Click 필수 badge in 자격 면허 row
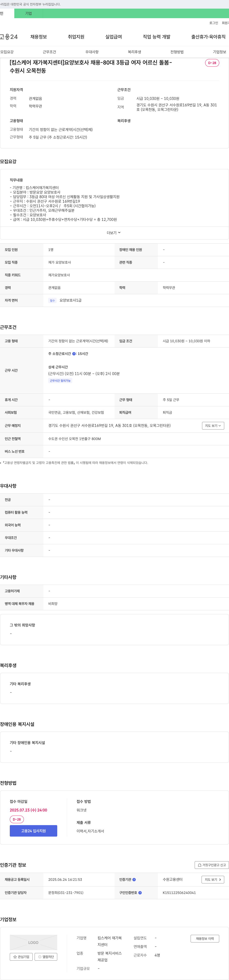 [x=52, y=300]
